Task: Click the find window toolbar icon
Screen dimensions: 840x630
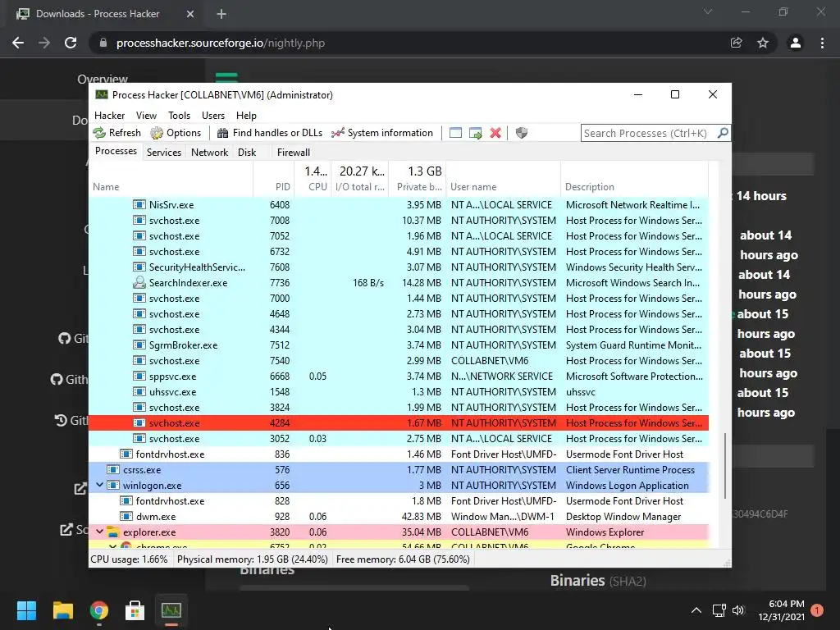Action: 455,133
